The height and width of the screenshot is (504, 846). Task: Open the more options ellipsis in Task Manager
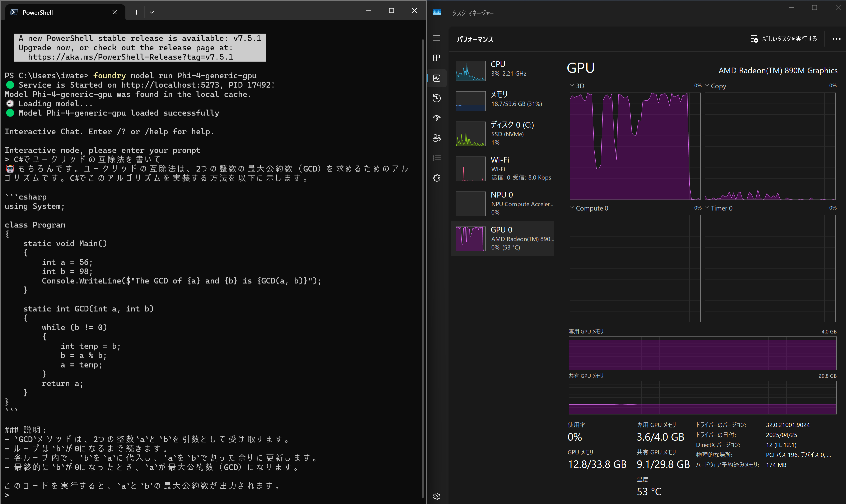pyautogui.click(x=836, y=39)
